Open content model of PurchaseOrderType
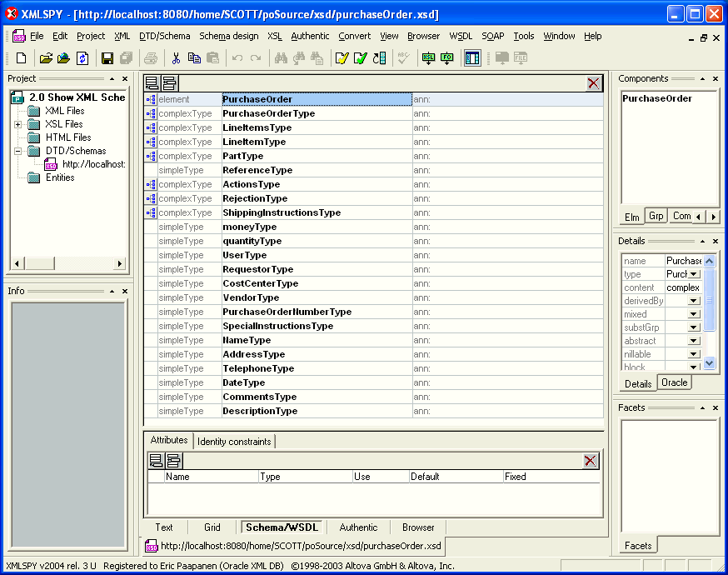The height and width of the screenshot is (575, 728). pyautogui.click(x=151, y=114)
